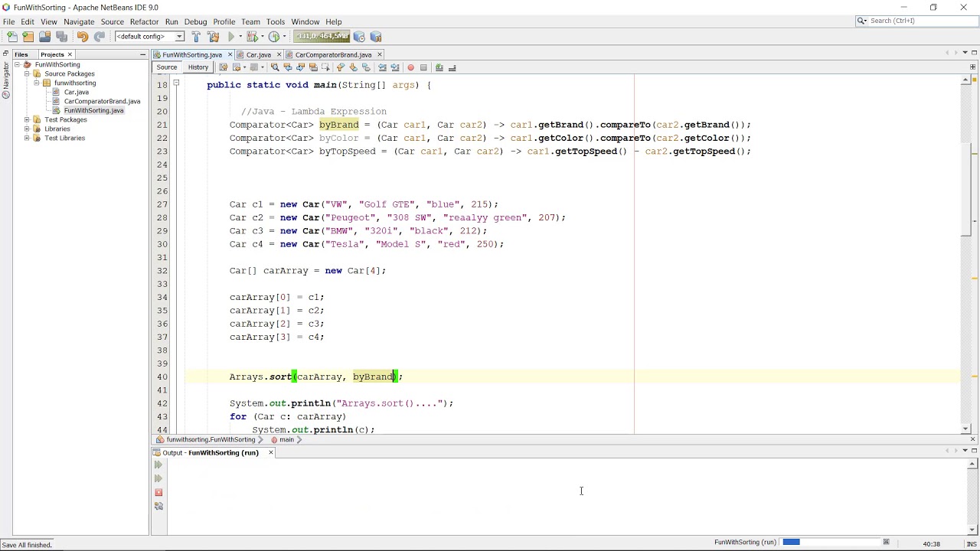Select CarComparatorBrand.java in the project tree
The image size is (980, 551).
pyautogui.click(x=102, y=101)
